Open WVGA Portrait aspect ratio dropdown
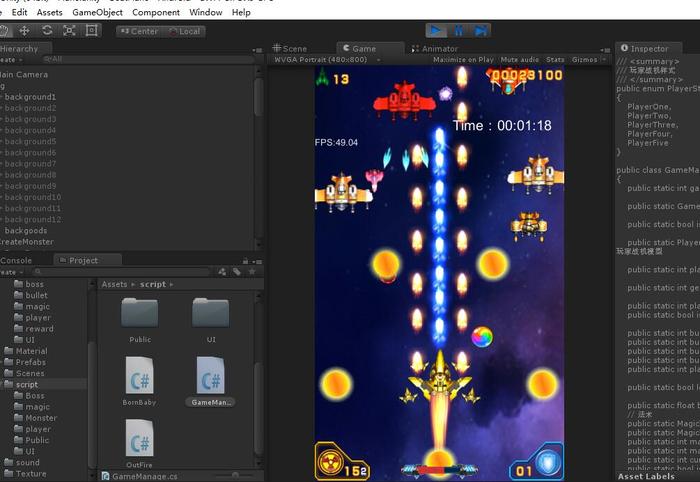This screenshot has height=482, width=700. [x=327, y=60]
